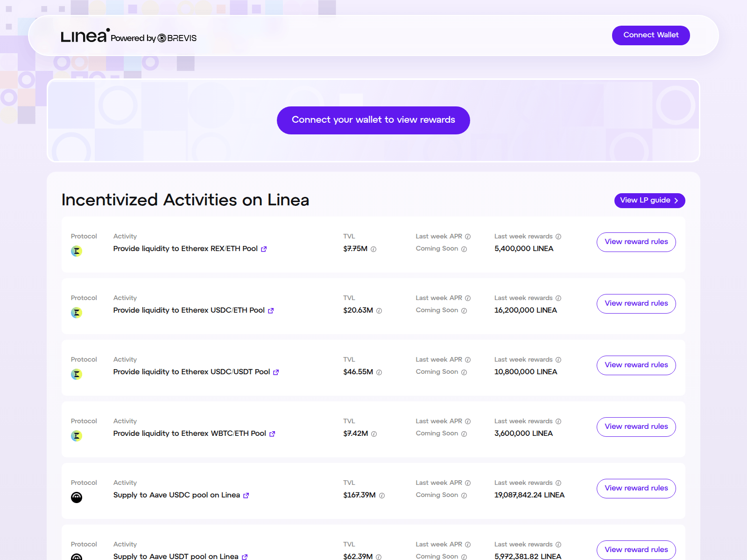Image resolution: width=747 pixels, height=560 pixels.
Task: Click Etherex protocol icon in USDC/USDT row
Action: 77,374
